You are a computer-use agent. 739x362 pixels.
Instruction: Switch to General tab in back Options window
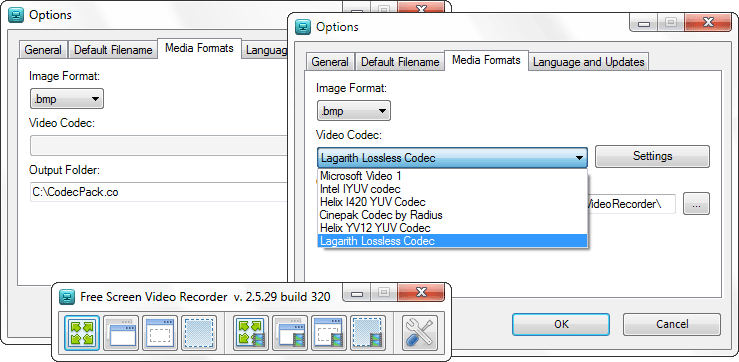pos(43,49)
